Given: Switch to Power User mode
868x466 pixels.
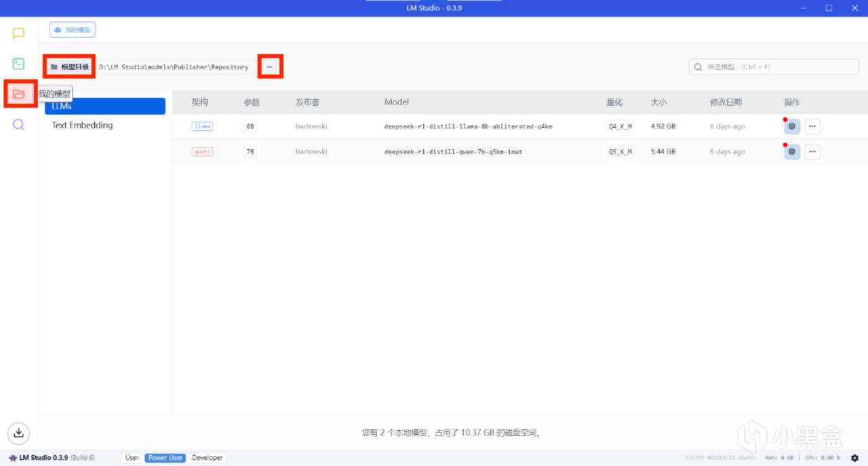Looking at the screenshot, I should (165, 458).
